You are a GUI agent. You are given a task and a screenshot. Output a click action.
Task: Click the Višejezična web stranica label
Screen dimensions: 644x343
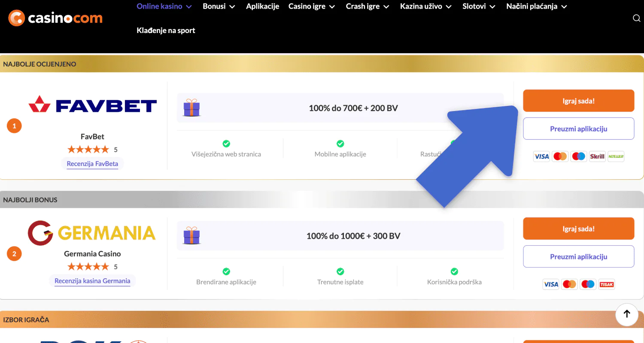(226, 154)
